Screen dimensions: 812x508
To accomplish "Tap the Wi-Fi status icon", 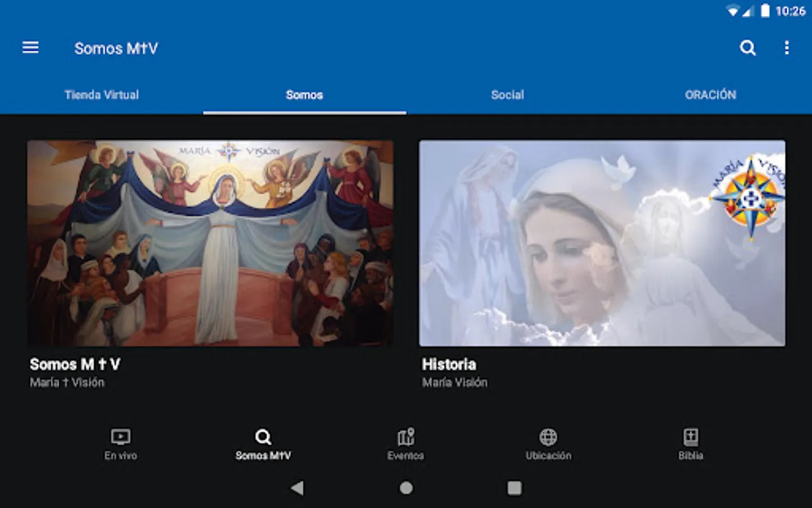I will (x=733, y=11).
